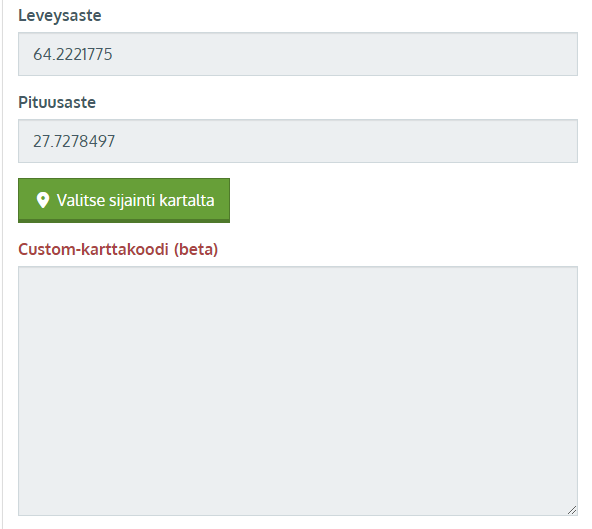Click on the 64.2221775 latitude value

tap(73, 54)
